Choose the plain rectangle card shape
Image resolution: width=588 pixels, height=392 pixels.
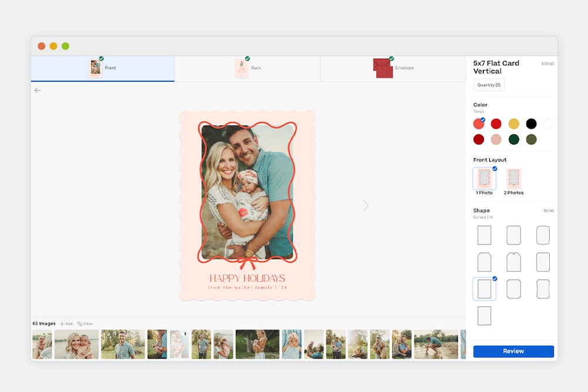coord(484,235)
